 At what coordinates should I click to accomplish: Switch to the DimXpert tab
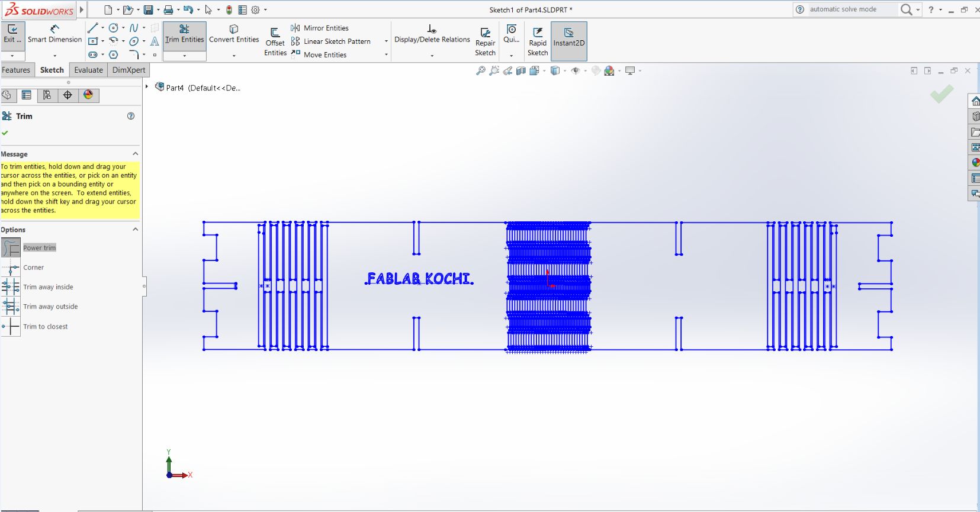click(x=129, y=70)
